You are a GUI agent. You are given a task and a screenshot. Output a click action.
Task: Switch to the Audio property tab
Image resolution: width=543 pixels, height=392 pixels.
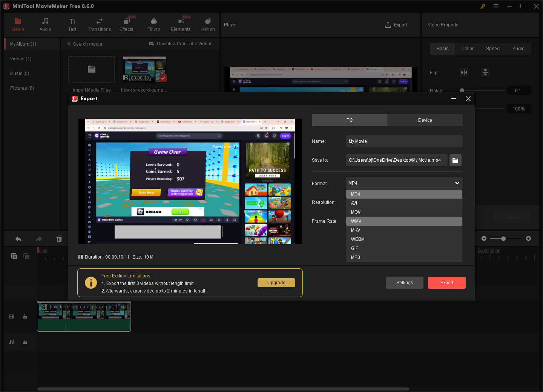click(518, 49)
